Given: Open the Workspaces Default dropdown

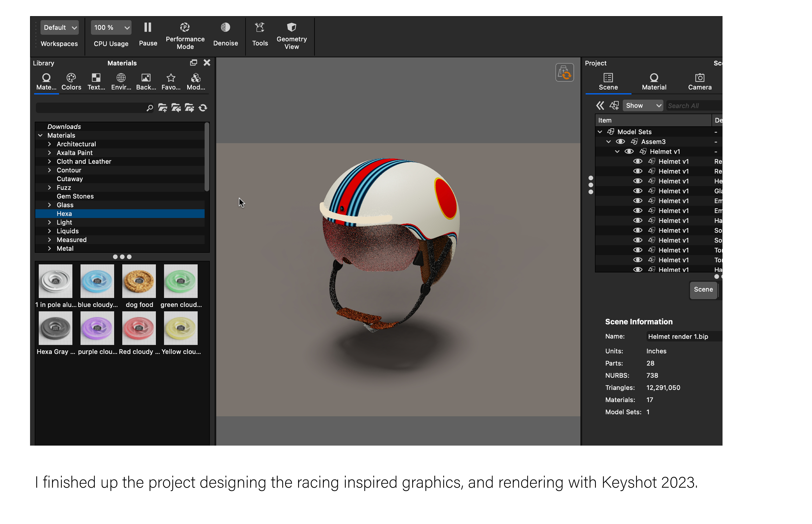Looking at the screenshot, I should (60, 27).
